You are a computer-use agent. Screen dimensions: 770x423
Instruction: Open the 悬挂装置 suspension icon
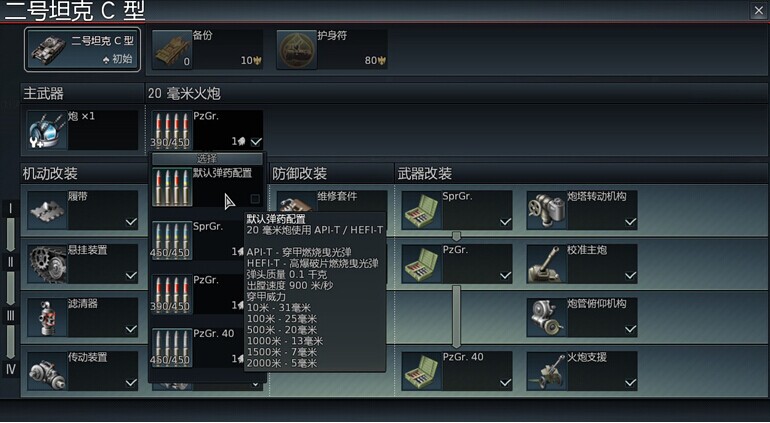(x=47, y=264)
